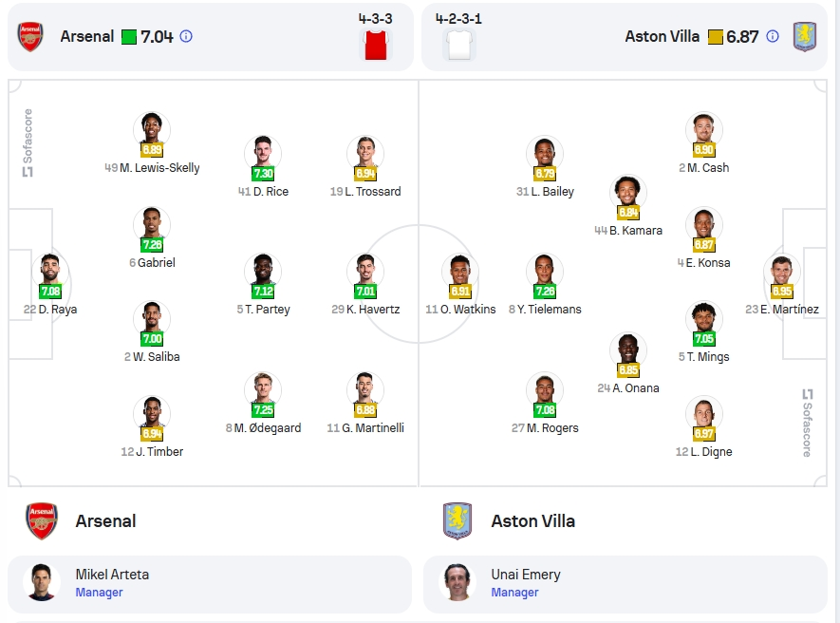Select the M. Ødegaard player name
The height and width of the screenshot is (623, 840).
click(263, 428)
